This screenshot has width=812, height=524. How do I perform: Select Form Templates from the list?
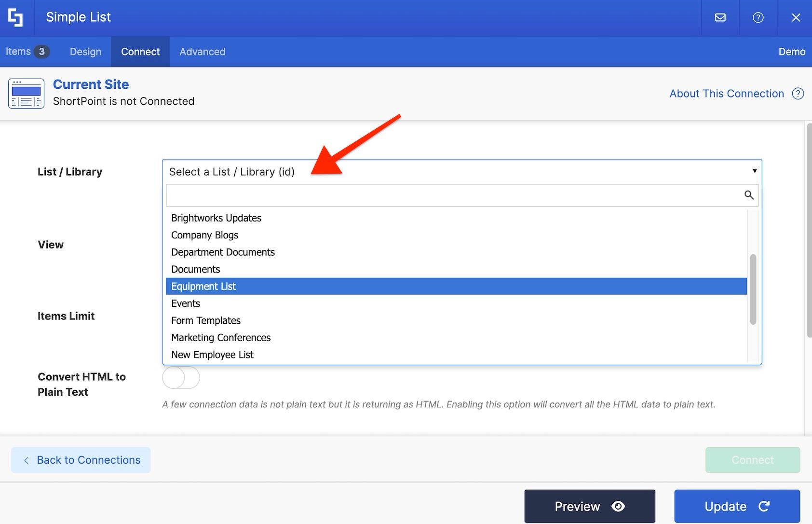coord(456,320)
